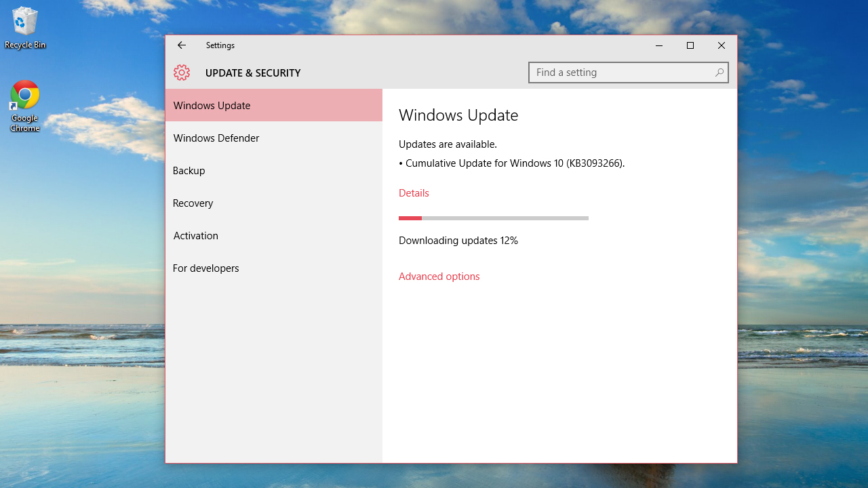Click the Windows Update page heading
868x488 pixels.
coord(458,115)
